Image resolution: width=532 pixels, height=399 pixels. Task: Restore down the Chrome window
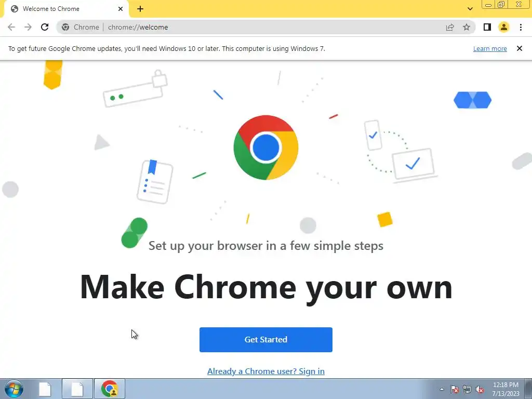501,4
